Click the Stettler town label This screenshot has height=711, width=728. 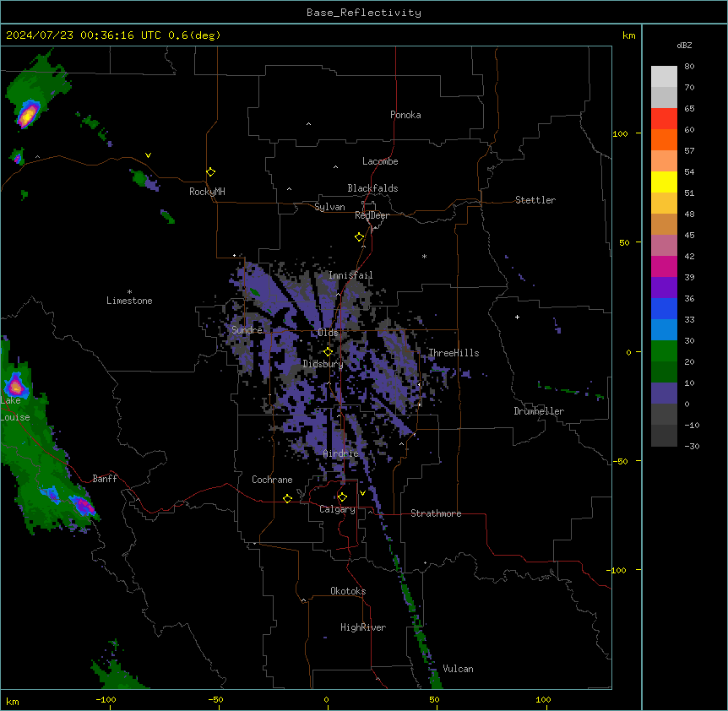535,200
